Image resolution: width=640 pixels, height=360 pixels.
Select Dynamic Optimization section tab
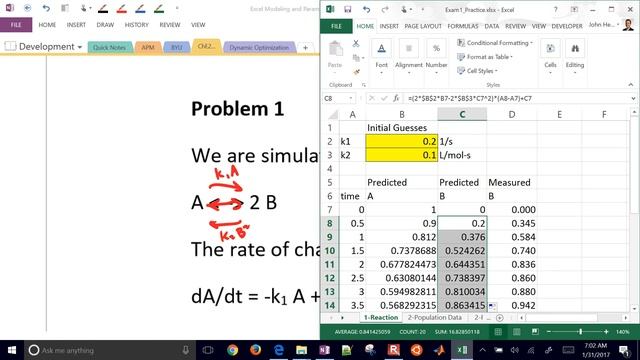(259, 47)
